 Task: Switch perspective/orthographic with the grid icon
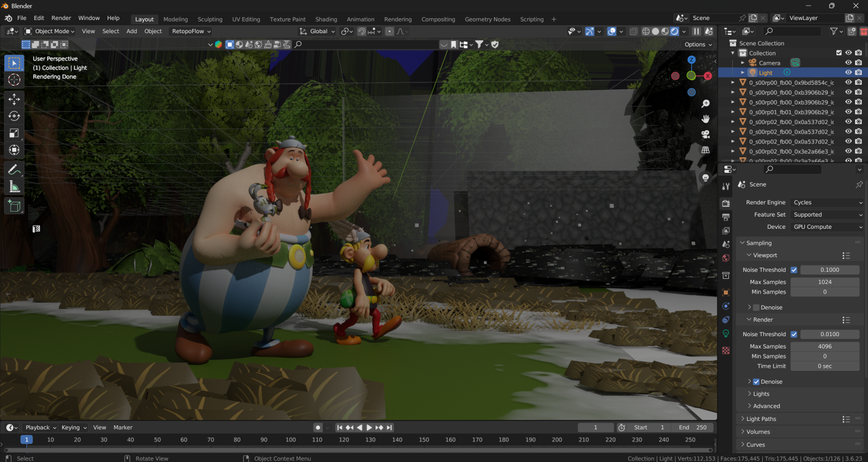[x=706, y=150]
